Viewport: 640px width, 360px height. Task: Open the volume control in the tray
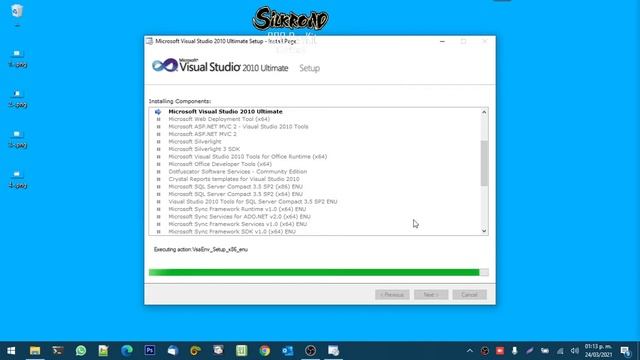click(x=575, y=351)
